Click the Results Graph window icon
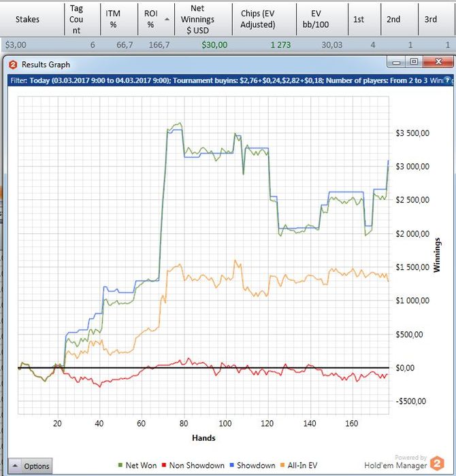The image size is (456, 476). pyautogui.click(x=13, y=65)
